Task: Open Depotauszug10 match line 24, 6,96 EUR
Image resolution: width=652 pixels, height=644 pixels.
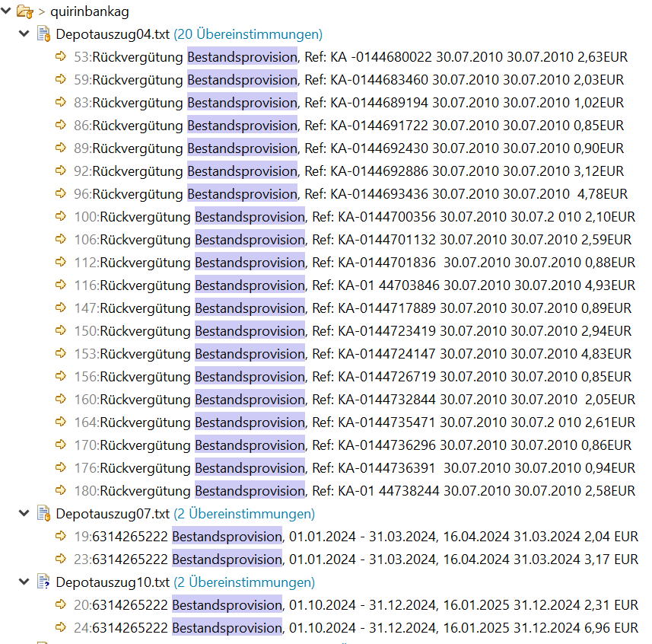Action: tap(356, 628)
